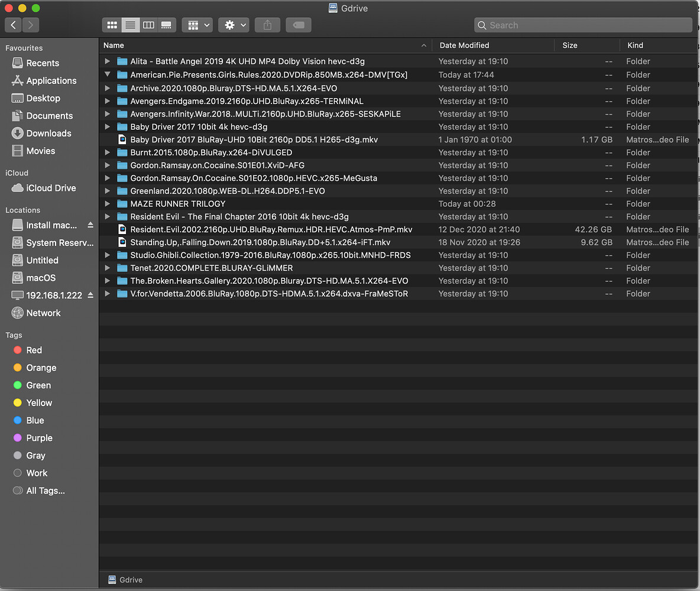The image size is (700, 591).
Task: Expand the Alita - Battle Angel folder
Action: coord(107,61)
